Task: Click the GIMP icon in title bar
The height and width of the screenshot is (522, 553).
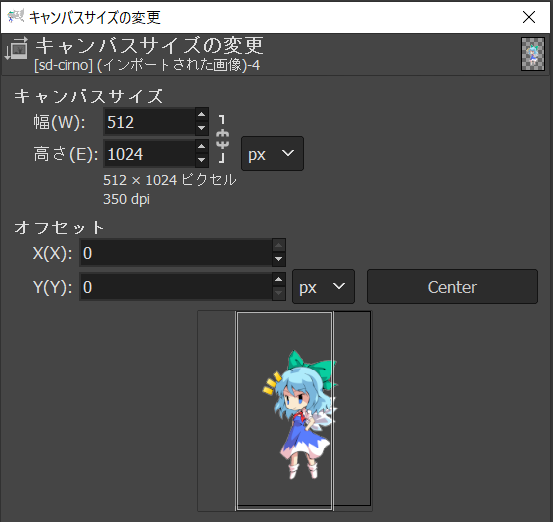Action: (16, 16)
